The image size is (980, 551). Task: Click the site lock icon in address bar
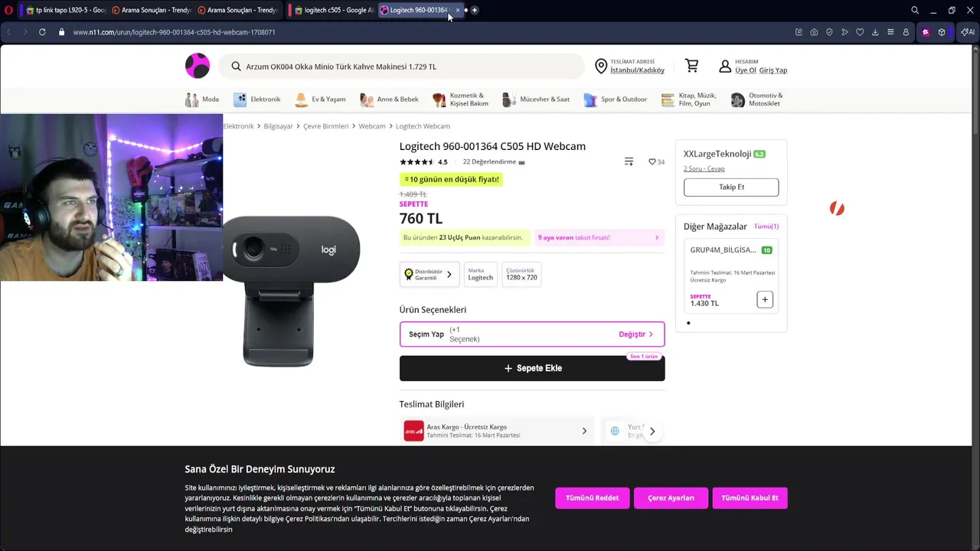(x=62, y=32)
